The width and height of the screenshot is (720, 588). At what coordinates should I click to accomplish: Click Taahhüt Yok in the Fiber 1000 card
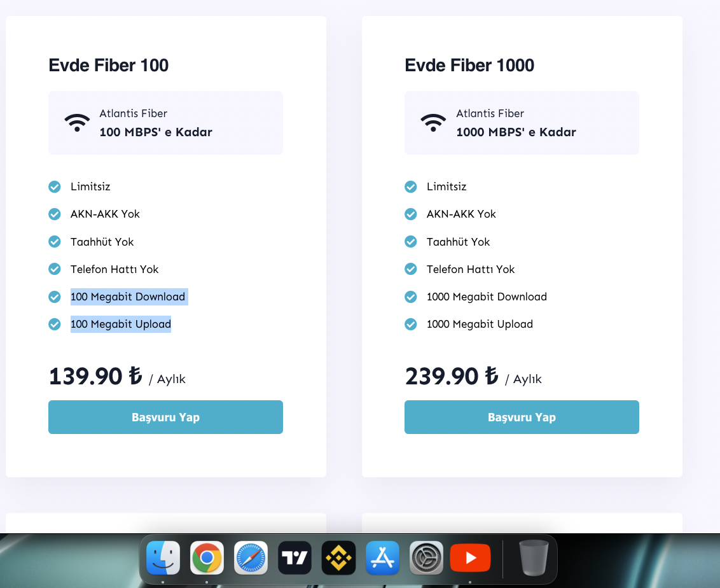(458, 242)
